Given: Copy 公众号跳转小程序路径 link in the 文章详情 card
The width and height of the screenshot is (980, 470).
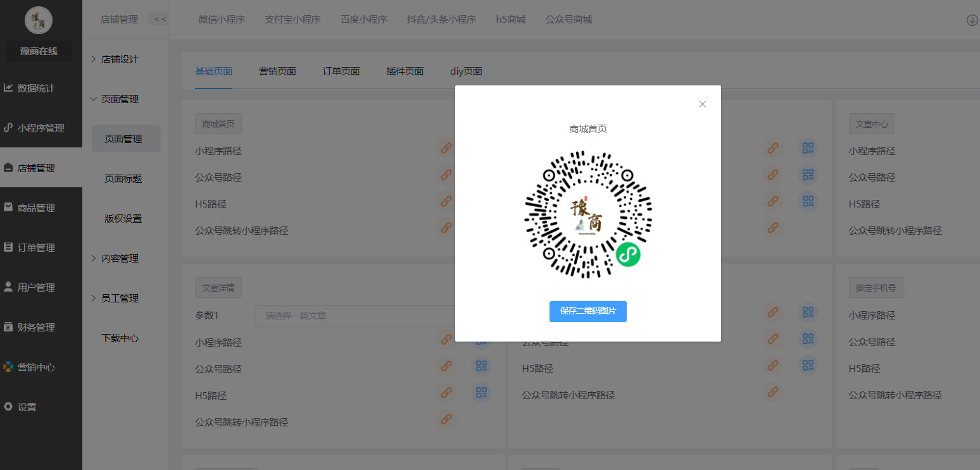Looking at the screenshot, I should [x=446, y=419].
